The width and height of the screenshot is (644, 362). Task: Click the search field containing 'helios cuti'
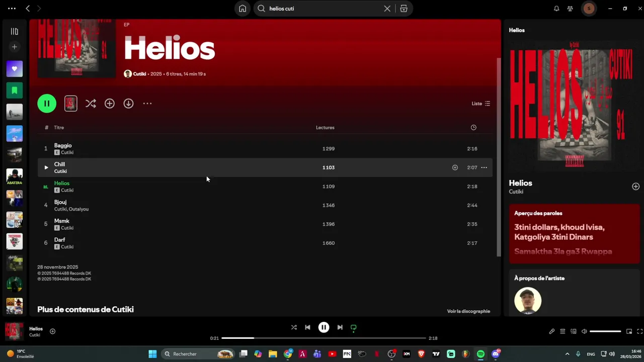(x=325, y=9)
